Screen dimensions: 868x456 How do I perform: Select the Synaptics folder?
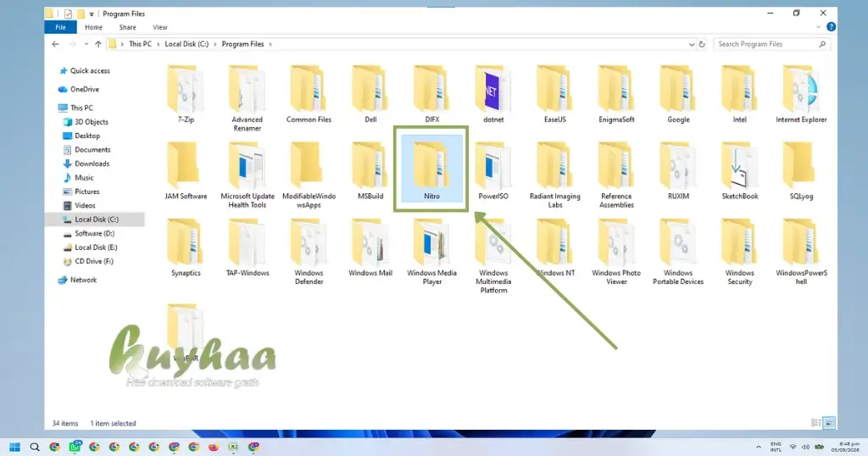click(186, 247)
